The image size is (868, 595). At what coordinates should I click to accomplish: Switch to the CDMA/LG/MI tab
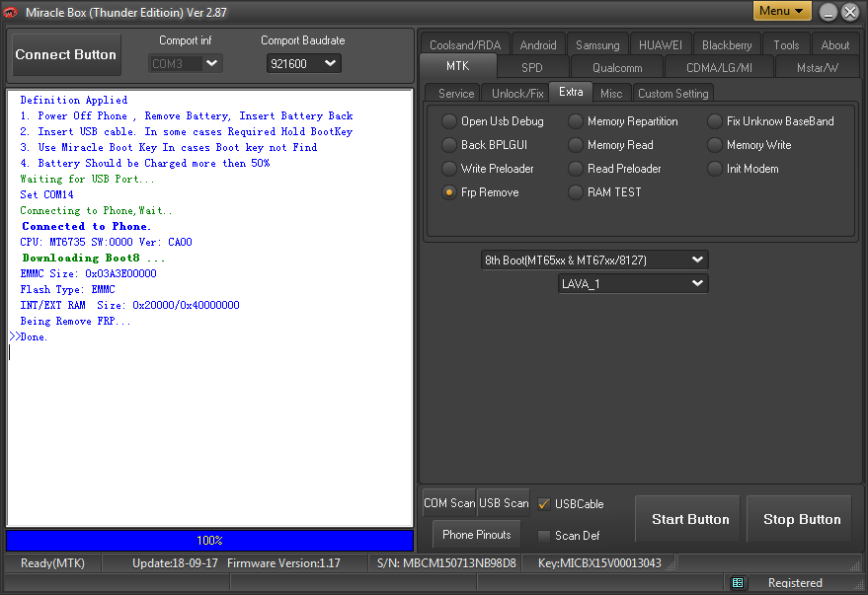click(719, 67)
